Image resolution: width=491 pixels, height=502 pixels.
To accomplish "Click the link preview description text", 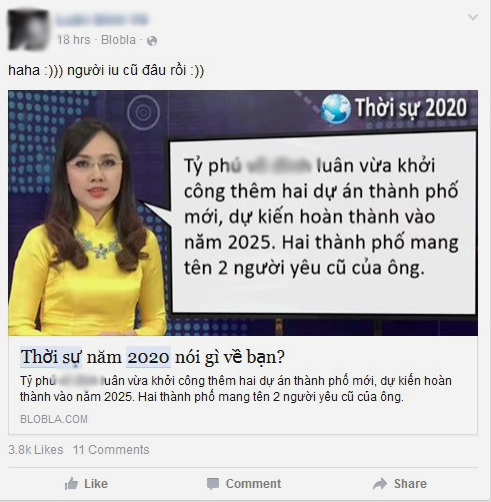I will pyautogui.click(x=236, y=389).
